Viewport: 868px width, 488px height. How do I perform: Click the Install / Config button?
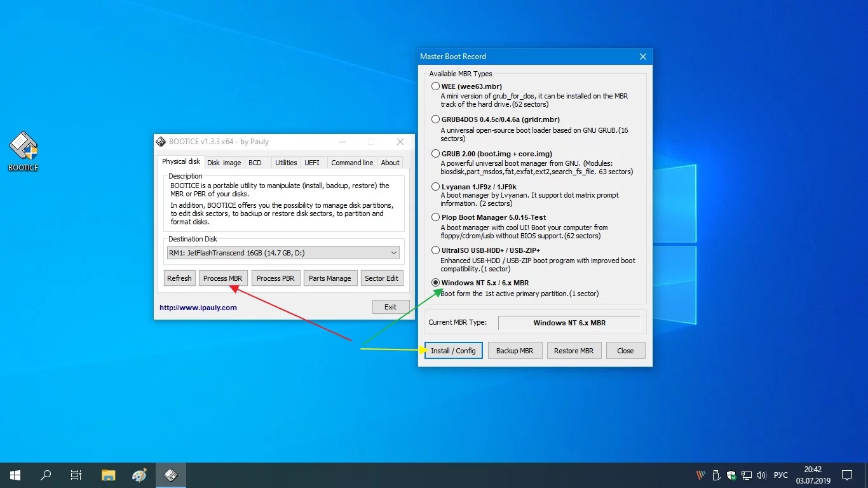pyautogui.click(x=453, y=351)
